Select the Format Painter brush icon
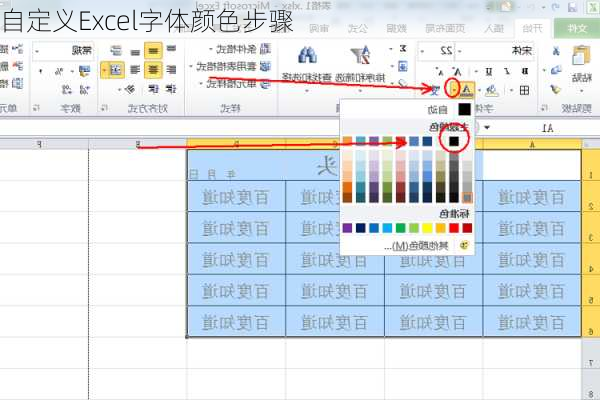This screenshot has width=600, height=400. tap(555, 90)
